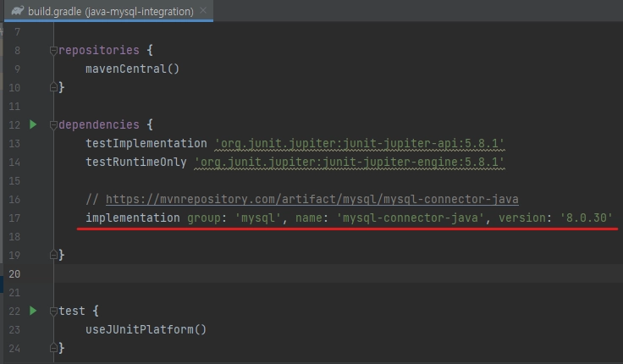
Task: Collapse the test block fold marker
Action: (53, 312)
